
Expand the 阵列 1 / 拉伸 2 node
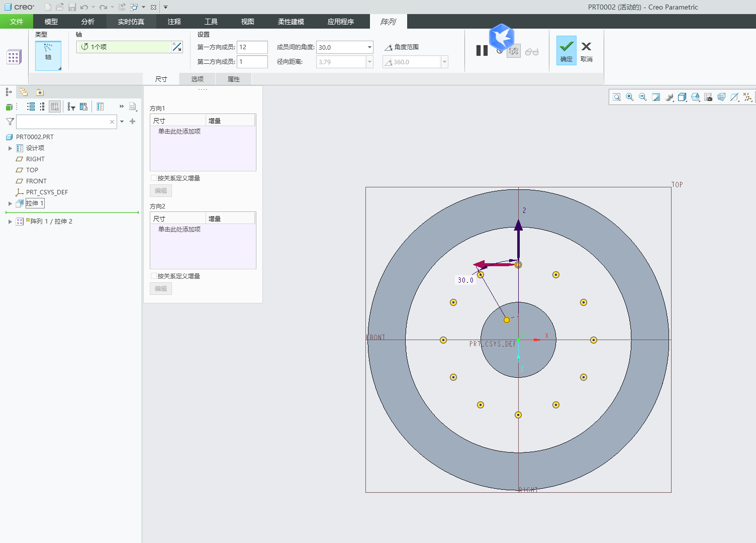(10, 222)
